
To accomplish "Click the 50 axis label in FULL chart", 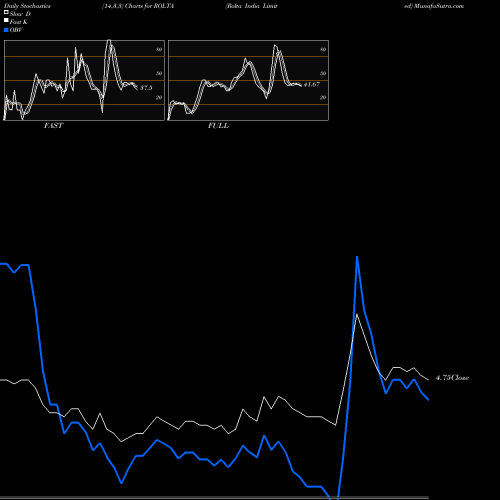I will click(x=323, y=73).
